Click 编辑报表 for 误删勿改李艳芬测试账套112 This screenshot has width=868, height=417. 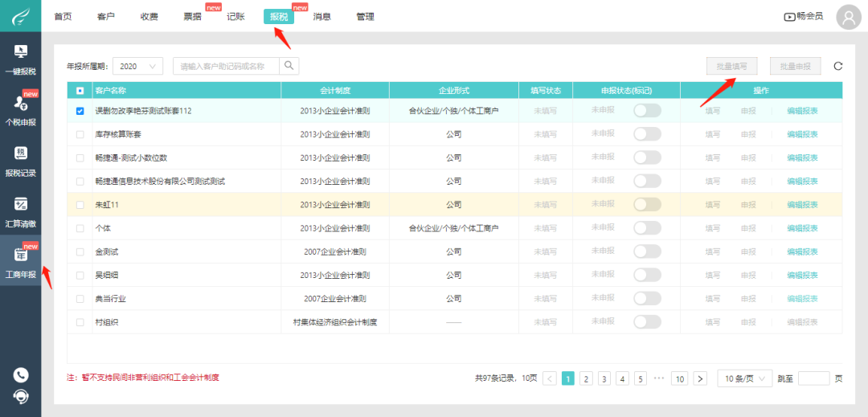pos(803,111)
